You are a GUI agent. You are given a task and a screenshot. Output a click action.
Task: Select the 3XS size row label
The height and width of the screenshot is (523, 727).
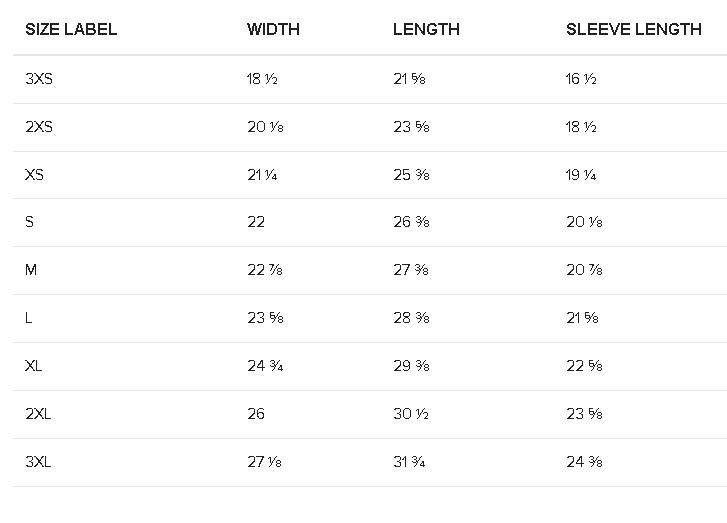[39, 79]
